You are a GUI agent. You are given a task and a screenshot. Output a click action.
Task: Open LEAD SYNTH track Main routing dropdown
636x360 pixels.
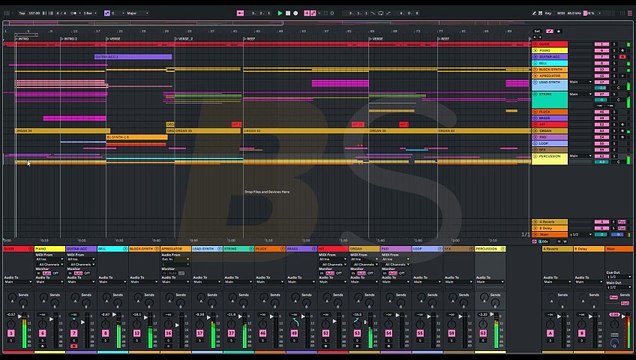coord(580,82)
